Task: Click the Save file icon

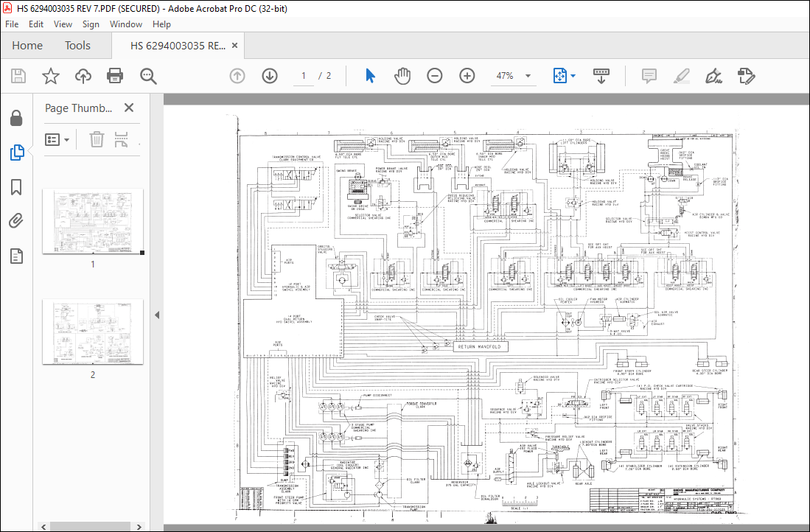Action: [18, 76]
